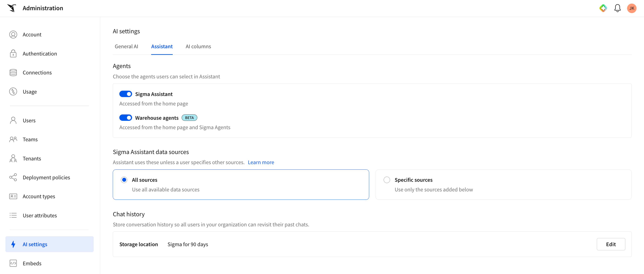644x274 pixels.
Task: Switch to the General AI tab
Action: (x=126, y=46)
